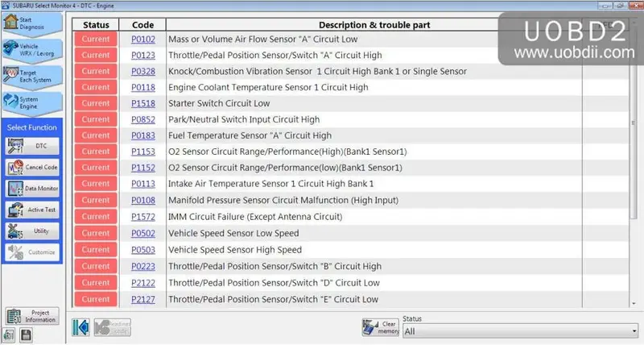
Task: Open code P0503 link
Action: [143, 250]
